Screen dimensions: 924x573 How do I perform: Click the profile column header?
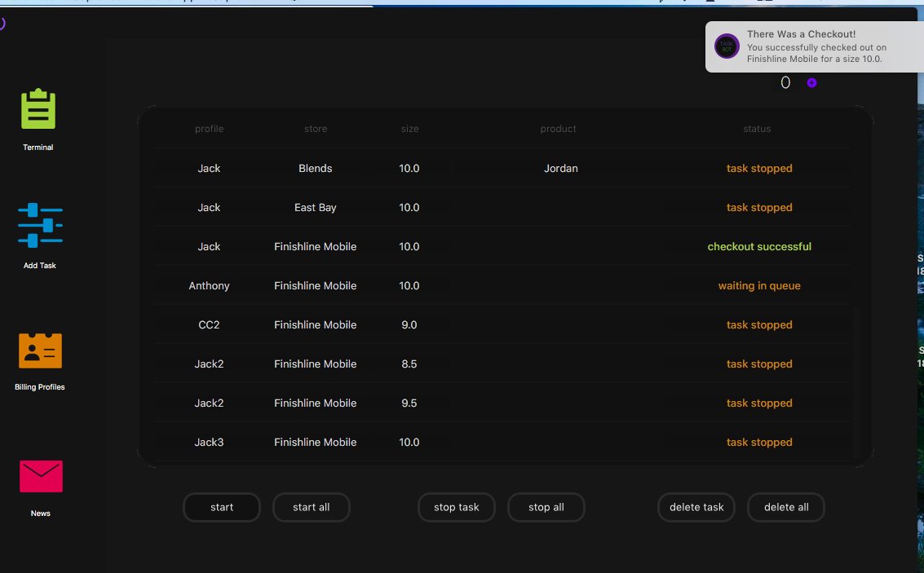click(210, 129)
